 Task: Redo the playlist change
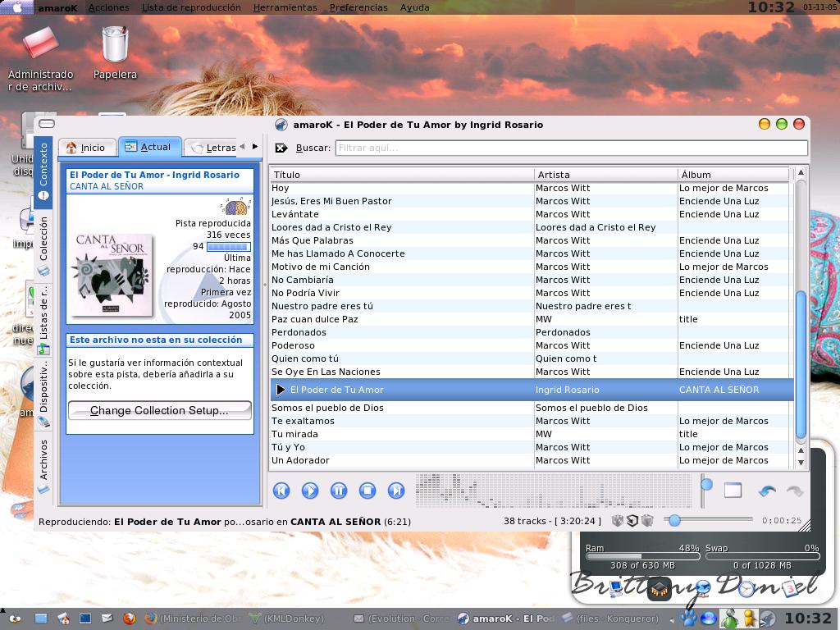[795, 491]
